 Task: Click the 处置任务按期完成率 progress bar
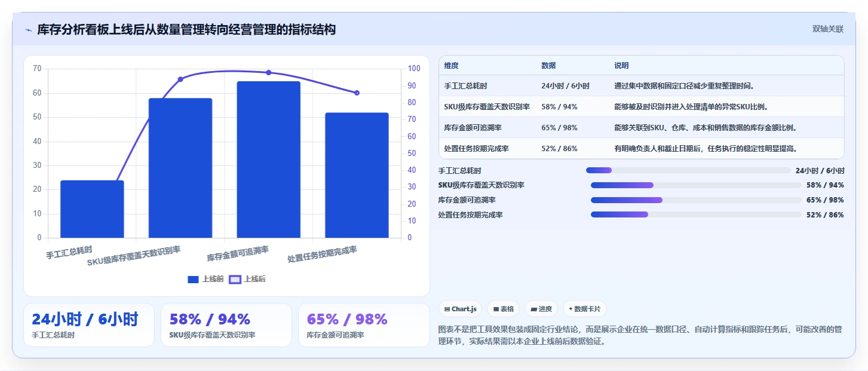click(696, 214)
